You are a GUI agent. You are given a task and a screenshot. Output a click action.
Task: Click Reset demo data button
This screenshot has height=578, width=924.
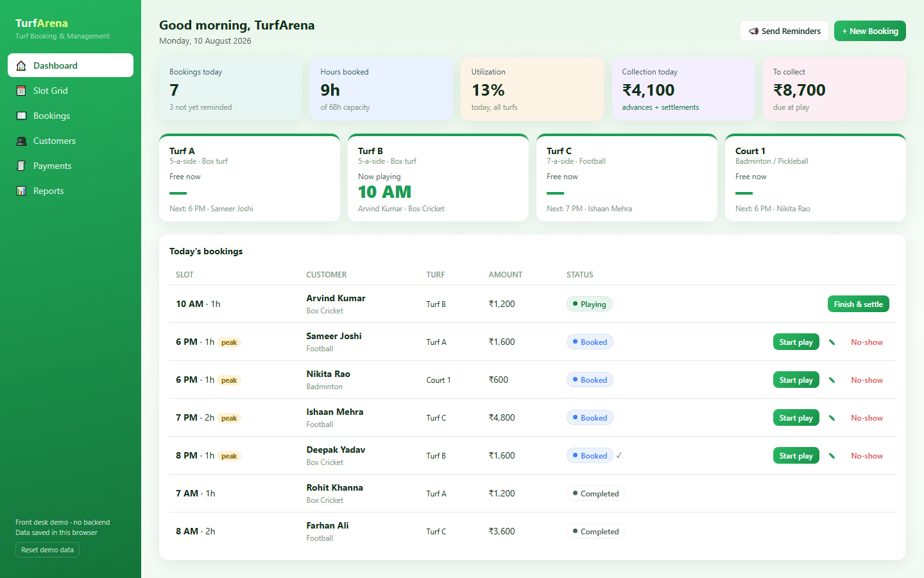tap(47, 550)
